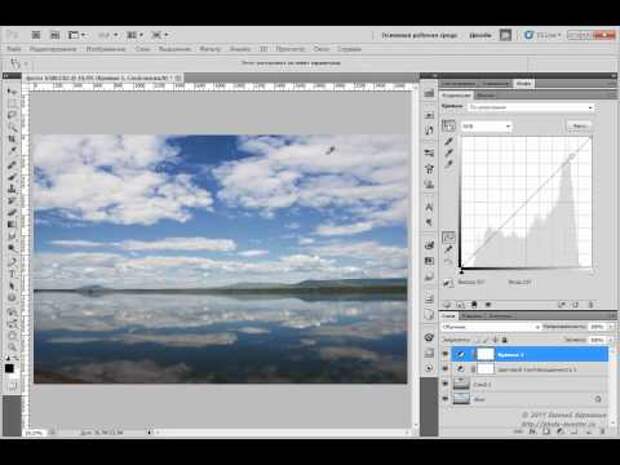Toggle lock position in Layers panel

[495, 340]
